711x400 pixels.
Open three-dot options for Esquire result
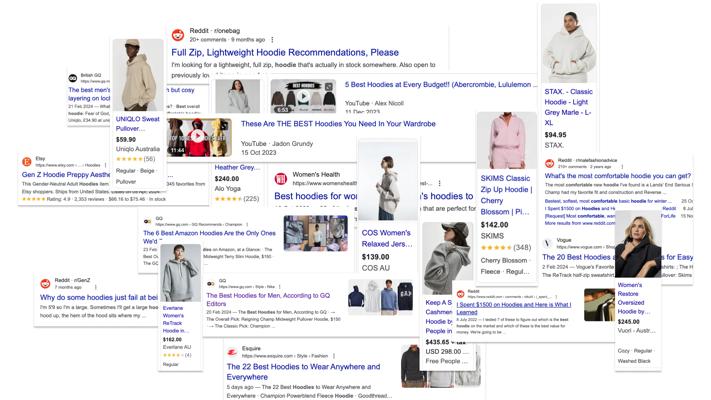334,356
